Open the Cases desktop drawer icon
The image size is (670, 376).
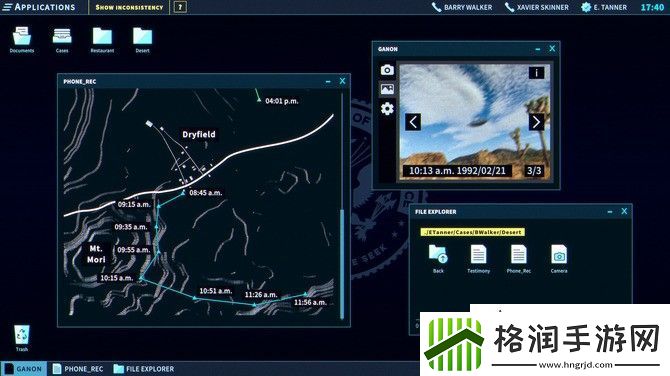[x=62, y=40]
